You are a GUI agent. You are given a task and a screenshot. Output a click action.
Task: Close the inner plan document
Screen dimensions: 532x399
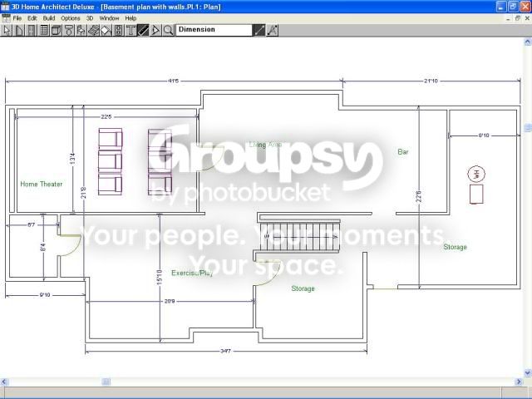(527, 18)
